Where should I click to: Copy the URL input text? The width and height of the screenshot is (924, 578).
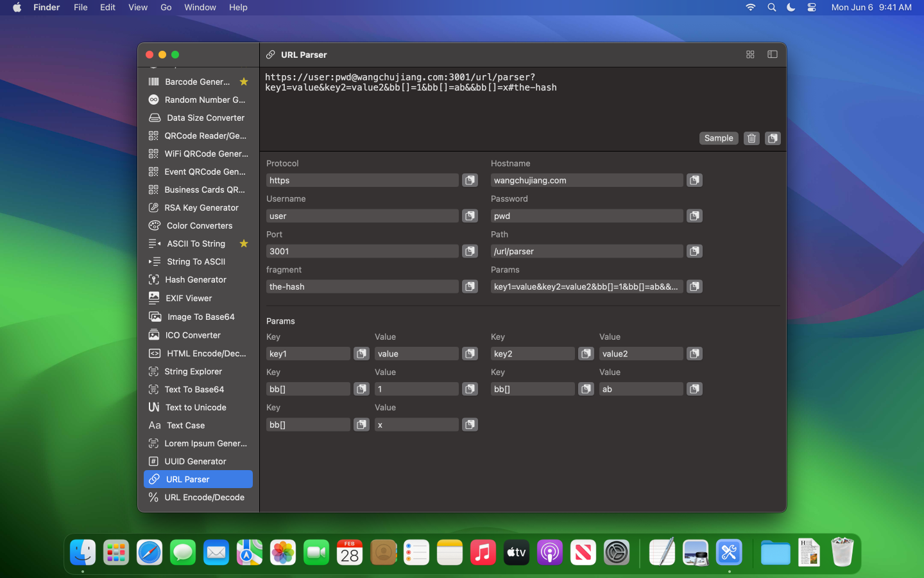[x=773, y=138]
